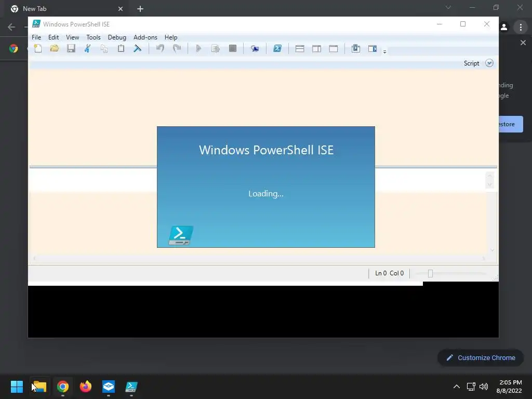Viewport: 532px width, 399px height.
Task: Collapse the Script pane with the chevron button
Action: [x=489, y=63]
